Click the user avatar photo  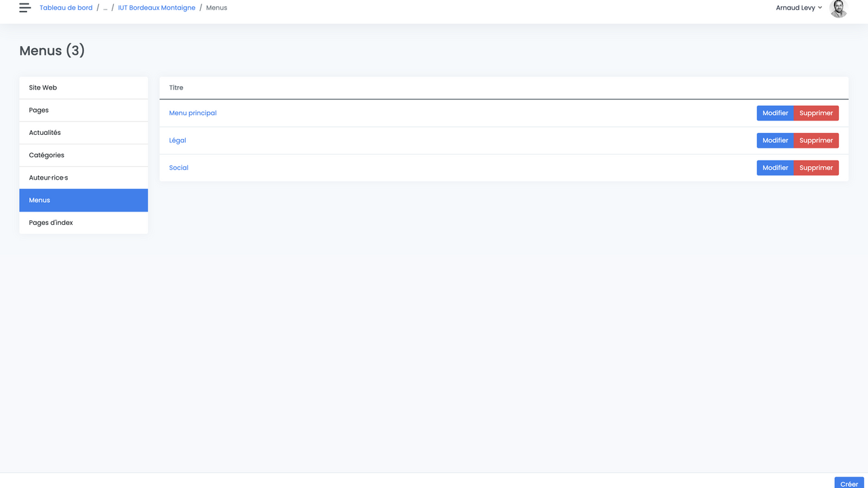[838, 8]
